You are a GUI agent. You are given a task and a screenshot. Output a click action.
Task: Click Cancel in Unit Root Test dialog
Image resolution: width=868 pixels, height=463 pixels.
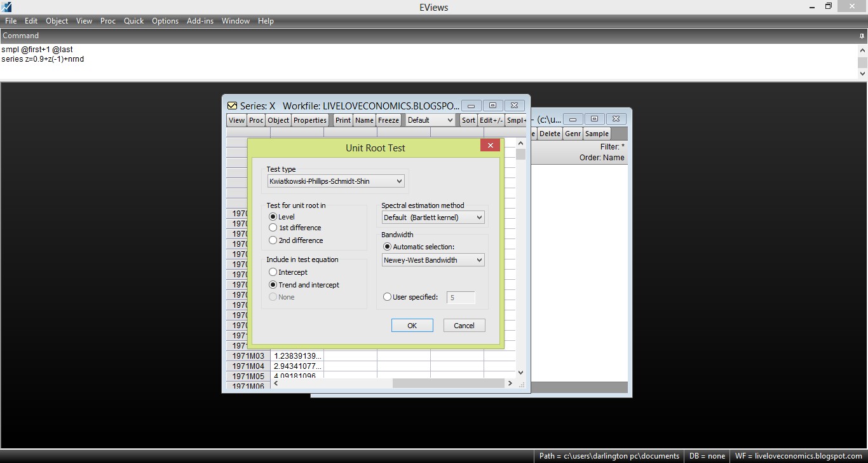click(x=464, y=325)
